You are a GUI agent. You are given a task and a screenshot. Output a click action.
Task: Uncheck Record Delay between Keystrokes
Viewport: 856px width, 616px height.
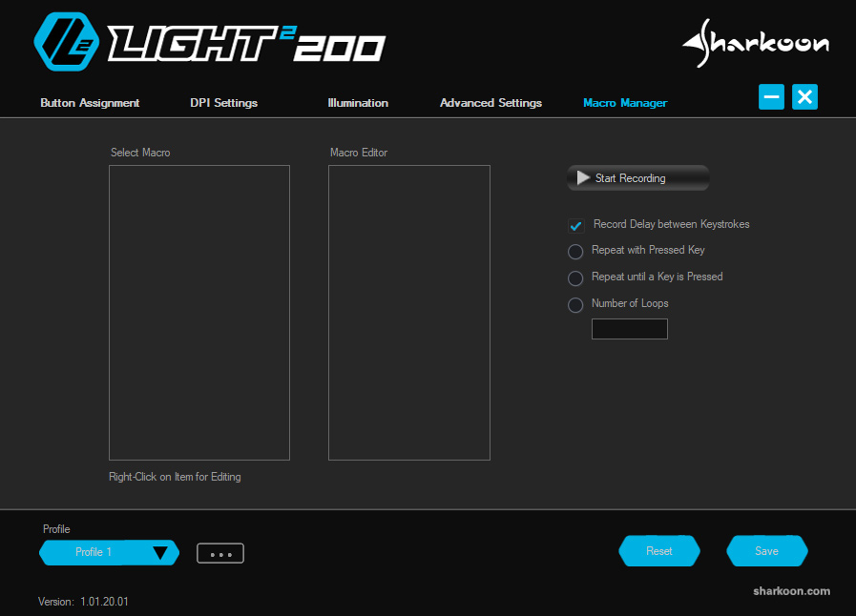[575, 225]
